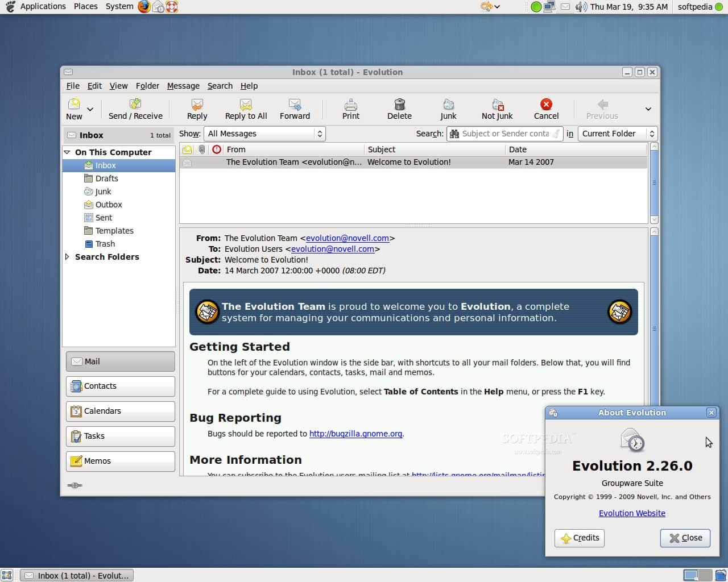This screenshot has width=728, height=582.
Task: Mark the message as Junk
Action: (448, 109)
